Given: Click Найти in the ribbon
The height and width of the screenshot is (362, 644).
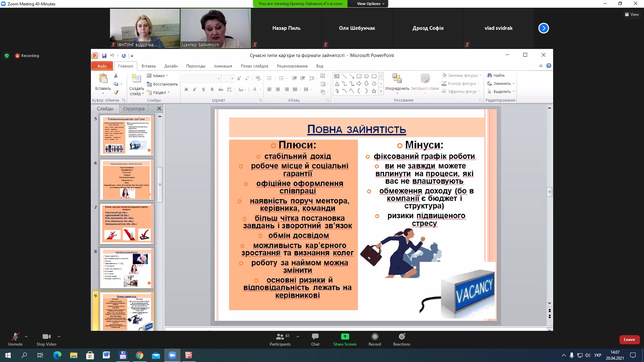Looking at the screenshot, I should [496, 75].
